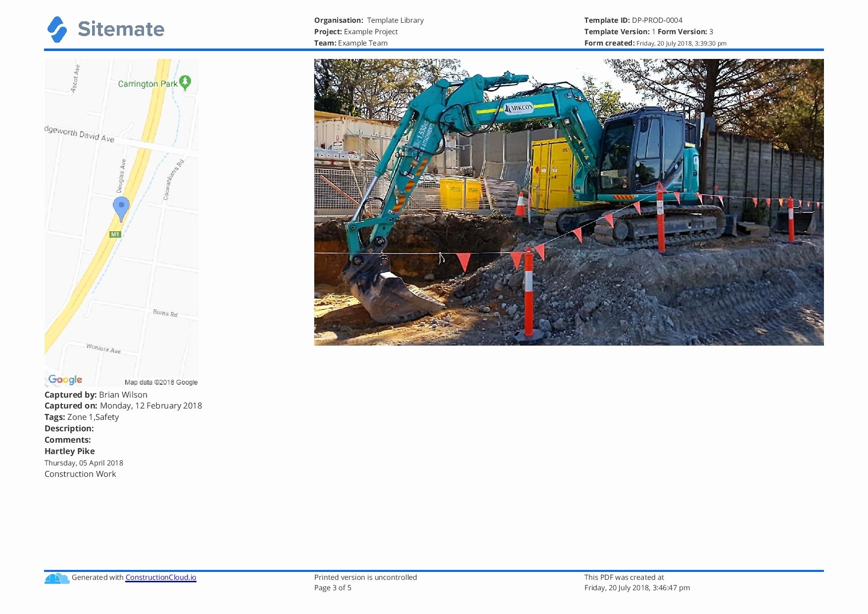Select Template ID DP-PROD-0004
Viewport: 868px width, 614px height.
coord(633,20)
